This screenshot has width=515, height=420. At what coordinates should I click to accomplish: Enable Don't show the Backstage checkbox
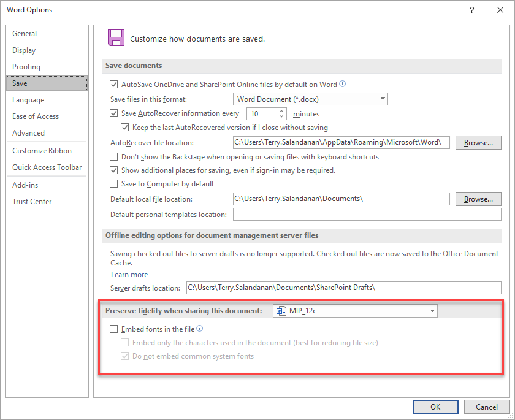(x=113, y=156)
